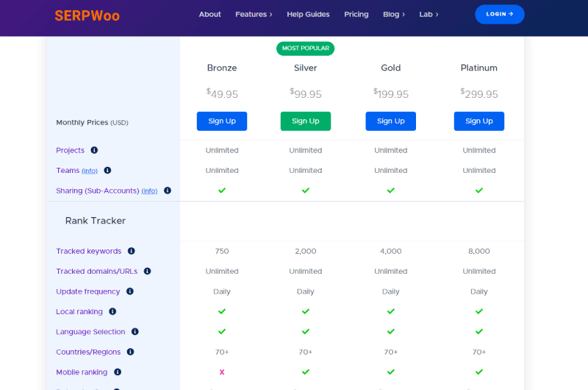
Task: Click Bronze checkmark in Sharing row
Action: (222, 191)
